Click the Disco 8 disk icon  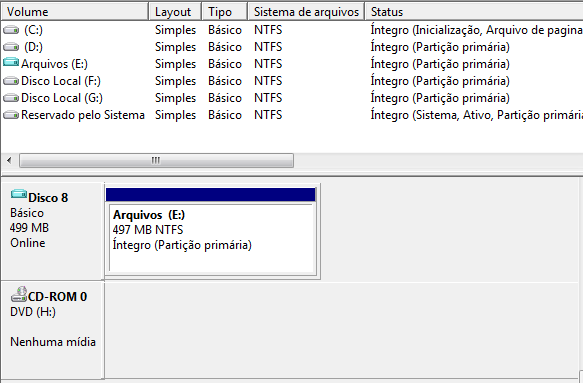coord(19,194)
